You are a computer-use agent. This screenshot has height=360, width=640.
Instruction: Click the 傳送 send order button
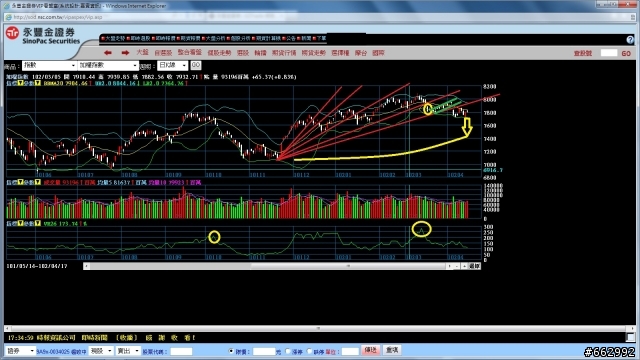click(x=370, y=350)
